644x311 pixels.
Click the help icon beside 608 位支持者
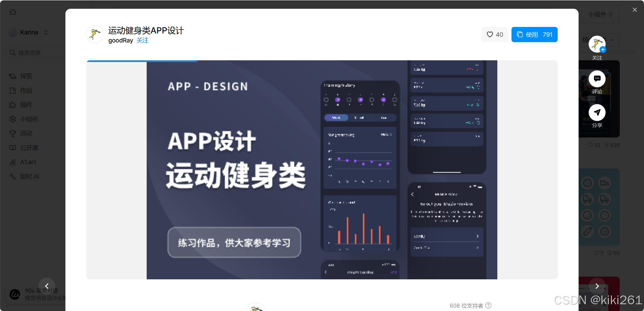coord(488,305)
